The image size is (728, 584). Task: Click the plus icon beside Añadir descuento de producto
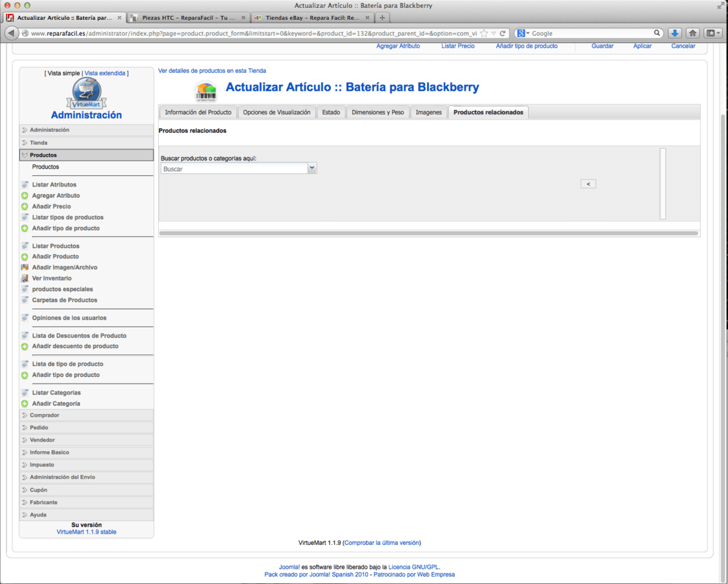25,347
